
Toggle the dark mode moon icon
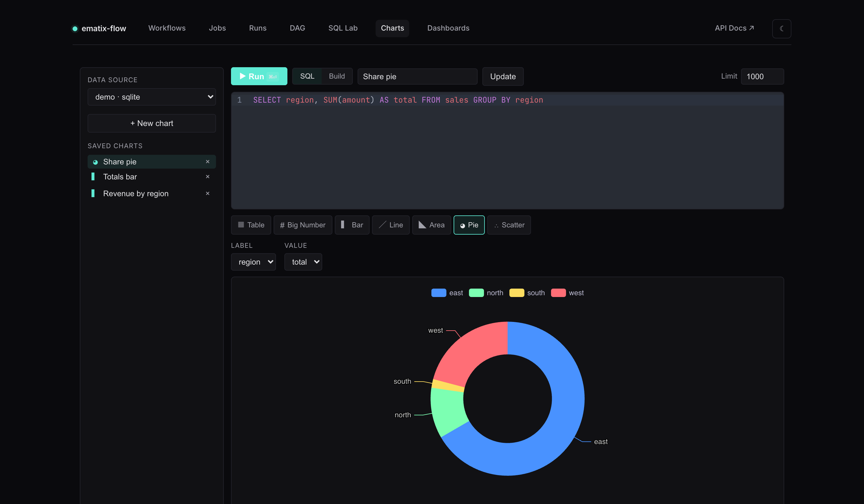point(781,28)
